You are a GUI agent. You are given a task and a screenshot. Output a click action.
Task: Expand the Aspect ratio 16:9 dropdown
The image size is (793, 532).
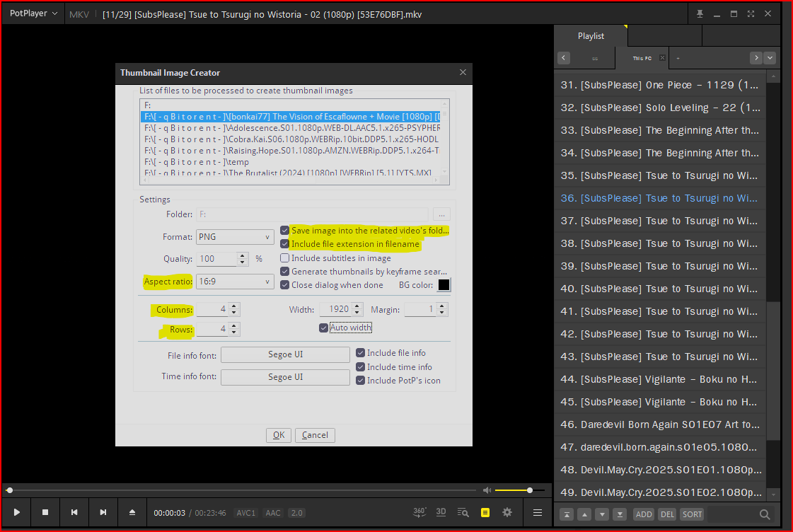[x=235, y=282]
